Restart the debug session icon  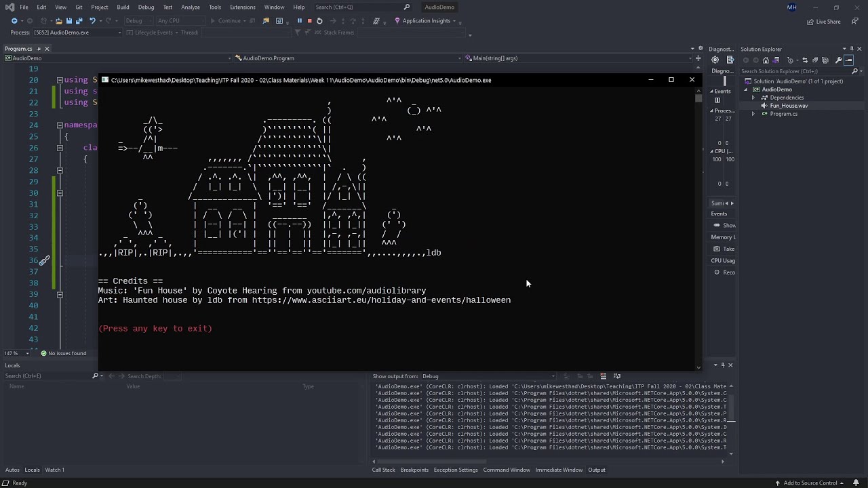coord(319,21)
